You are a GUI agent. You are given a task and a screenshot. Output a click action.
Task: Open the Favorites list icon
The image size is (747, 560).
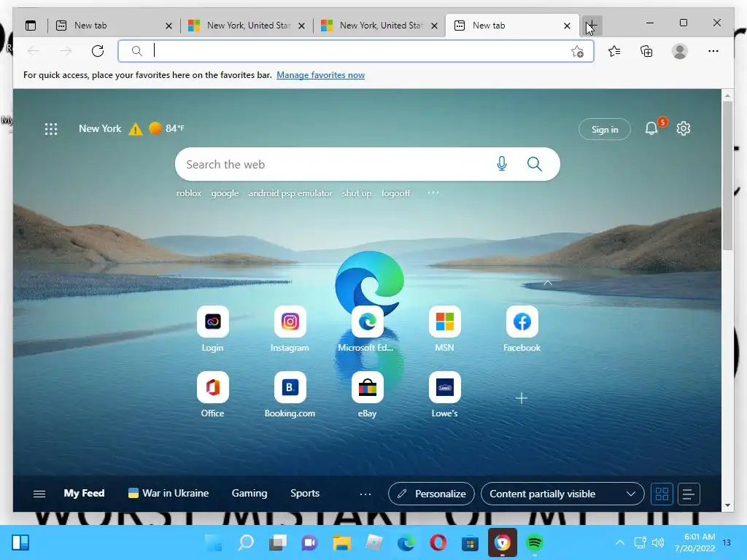[614, 51]
